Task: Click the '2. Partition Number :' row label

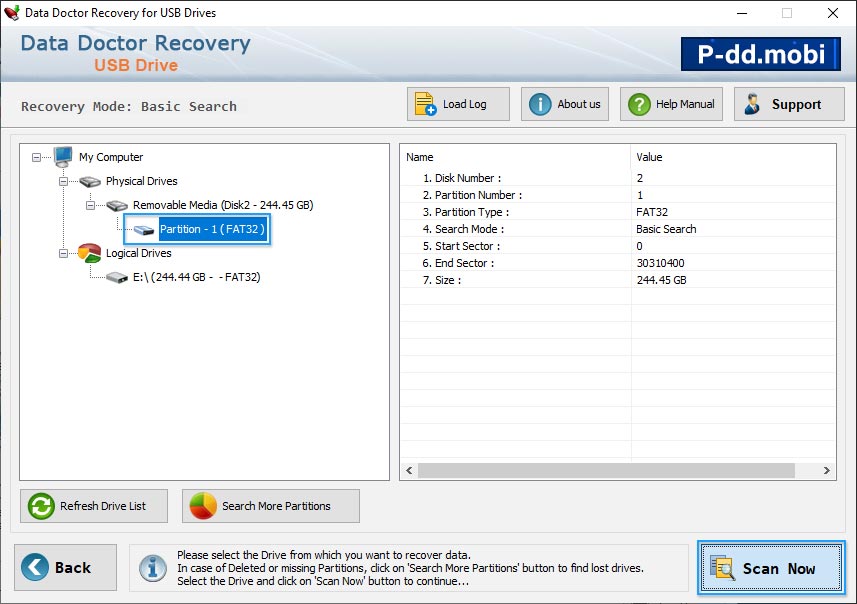Action: pos(472,195)
